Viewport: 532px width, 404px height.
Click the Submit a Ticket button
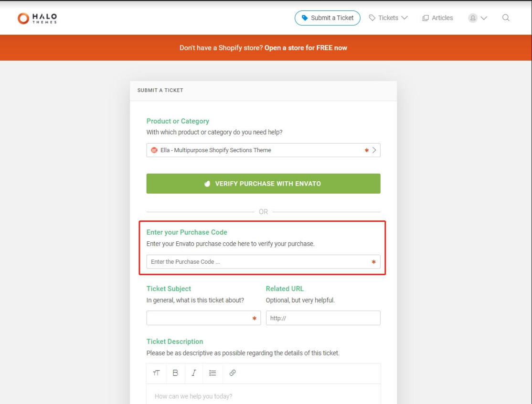pyautogui.click(x=328, y=18)
